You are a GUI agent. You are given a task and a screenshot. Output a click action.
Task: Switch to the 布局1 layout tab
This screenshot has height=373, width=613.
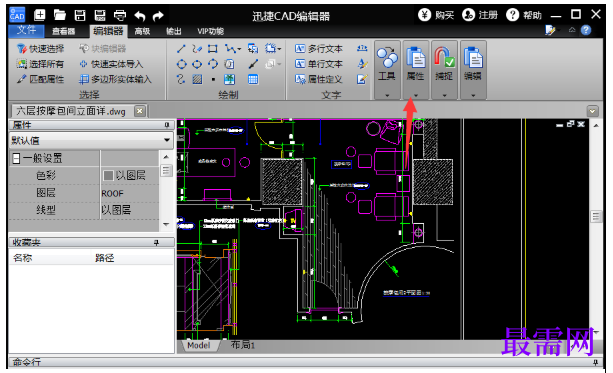click(x=243, y=345)
